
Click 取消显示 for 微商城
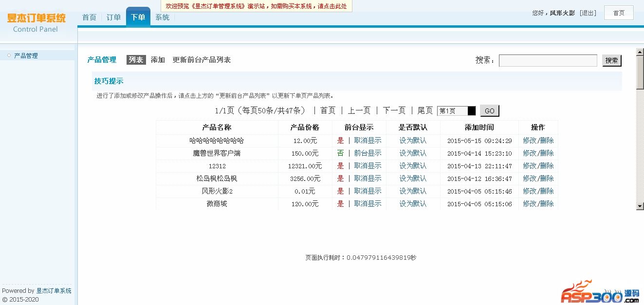pos(368,204)
